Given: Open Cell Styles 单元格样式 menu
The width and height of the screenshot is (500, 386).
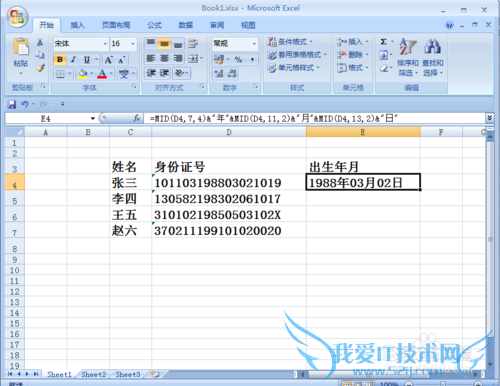Looking at the screenshot, I should [293, 68].
